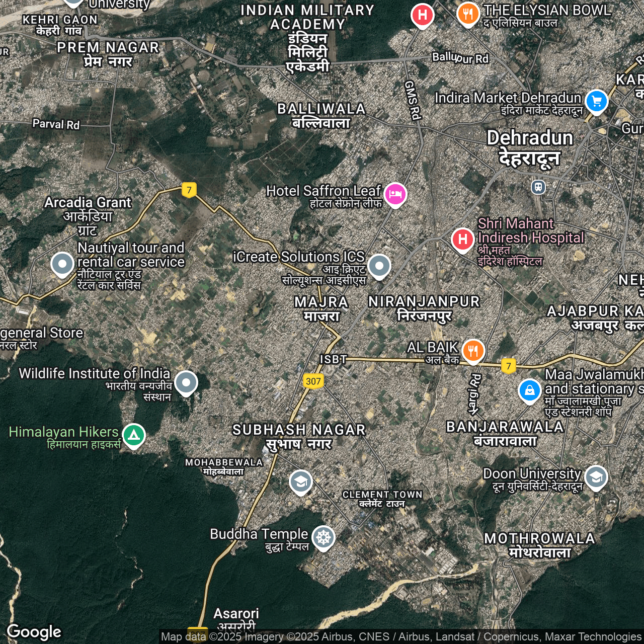The height and width of the screenshot is (644, 644).
Task: Open the iCreate Solutions ICS location pin
Action: [x=379, y=266]
